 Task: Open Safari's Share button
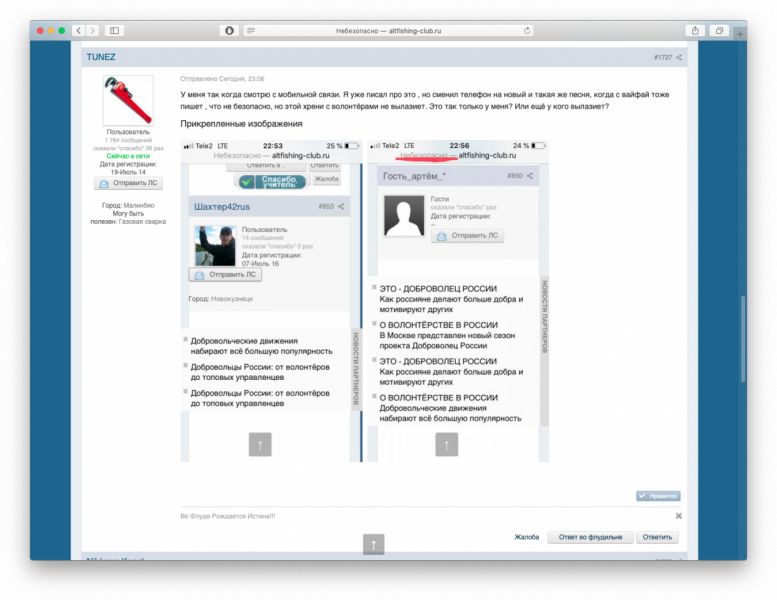(695, 31)
